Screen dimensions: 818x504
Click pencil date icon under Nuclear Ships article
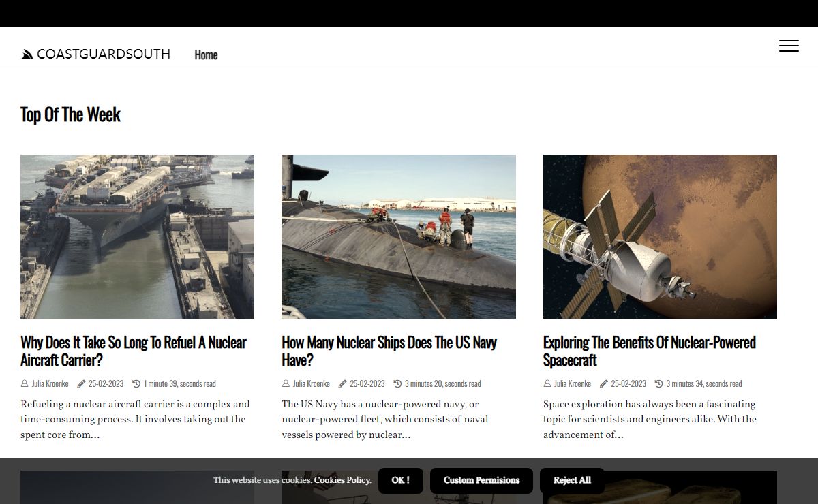343,383
